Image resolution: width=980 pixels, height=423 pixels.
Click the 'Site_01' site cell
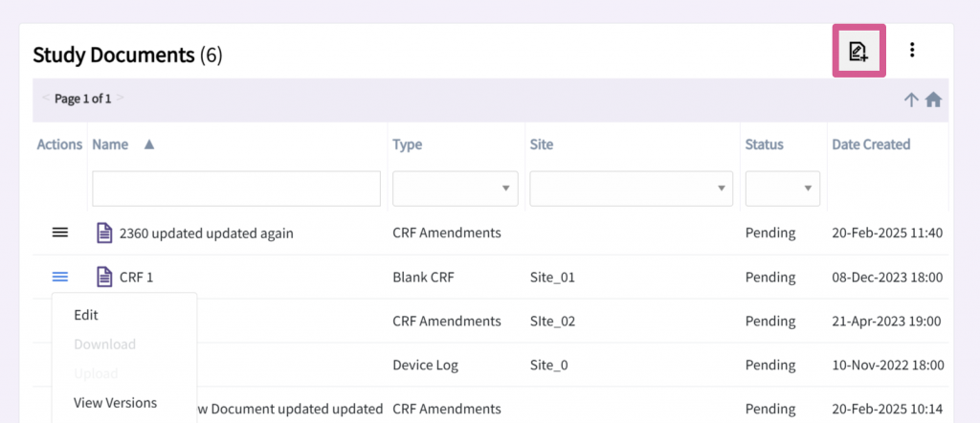pyautogui.click(x=552, y=277)
